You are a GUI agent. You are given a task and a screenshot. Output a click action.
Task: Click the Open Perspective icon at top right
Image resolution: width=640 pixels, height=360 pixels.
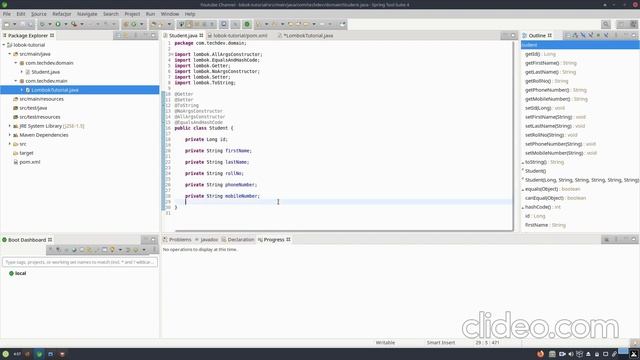coord(621,24)
